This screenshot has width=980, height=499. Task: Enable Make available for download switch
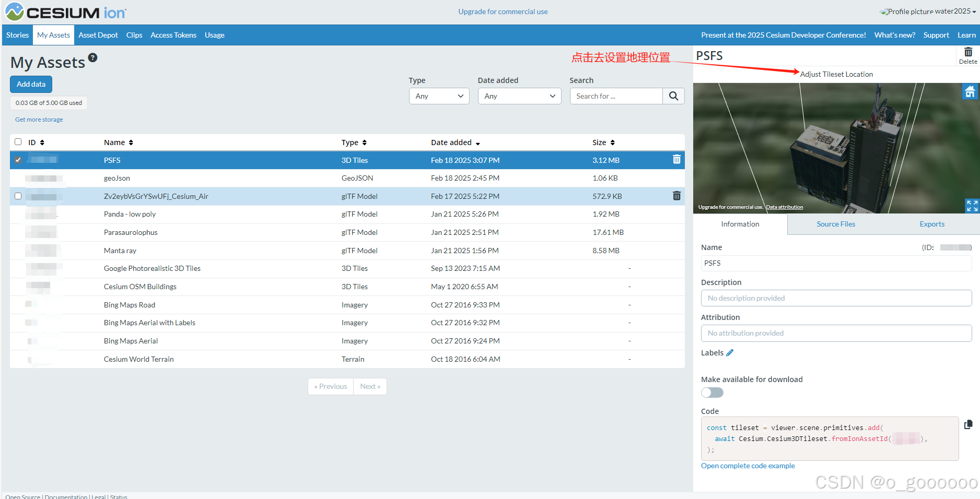(x=712, y=393)
